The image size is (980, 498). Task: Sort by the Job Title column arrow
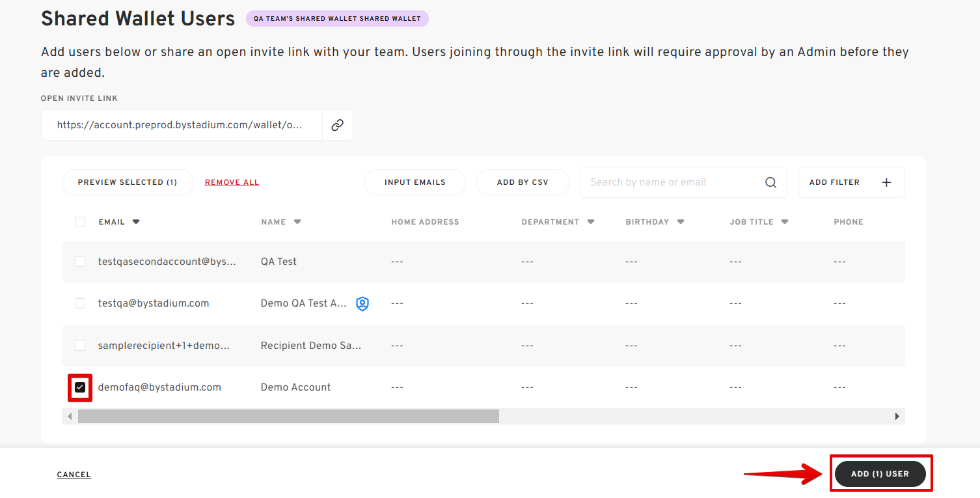[x=785, y=222]
